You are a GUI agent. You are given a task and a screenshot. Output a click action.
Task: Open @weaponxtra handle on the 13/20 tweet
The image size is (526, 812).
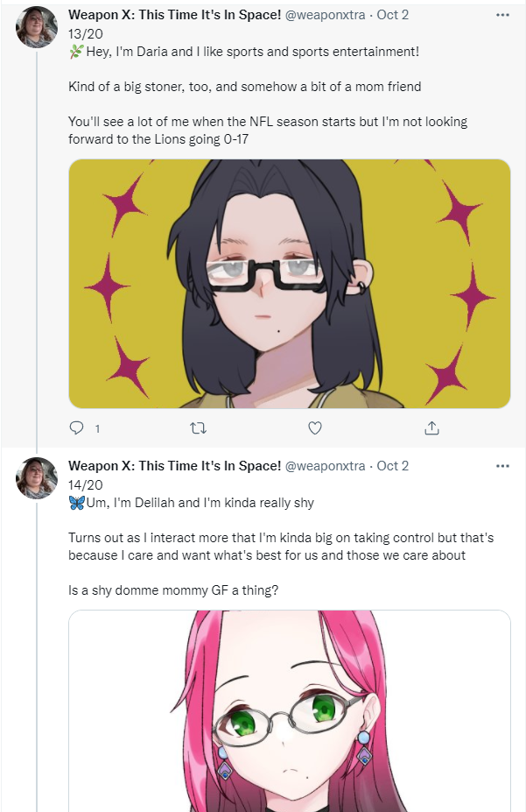[326, 15]
